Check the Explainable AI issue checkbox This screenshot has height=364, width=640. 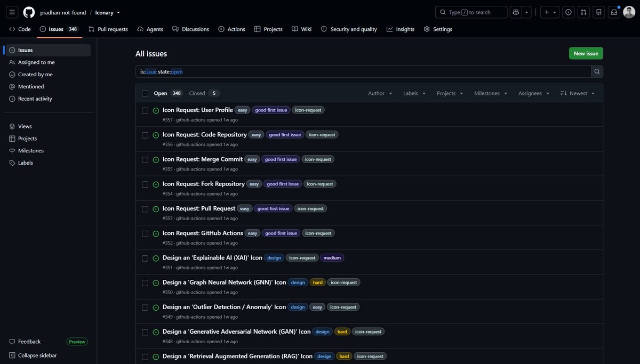pyautogui.click(x=145, y=258)
